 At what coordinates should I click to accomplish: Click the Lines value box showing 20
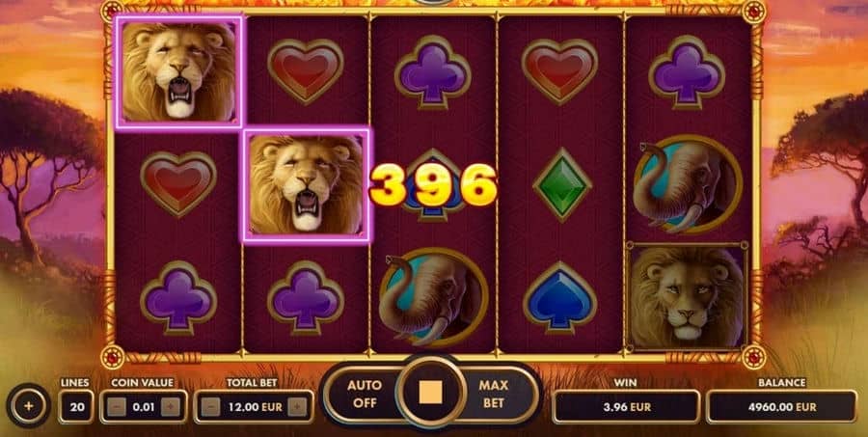click(76, 407)
